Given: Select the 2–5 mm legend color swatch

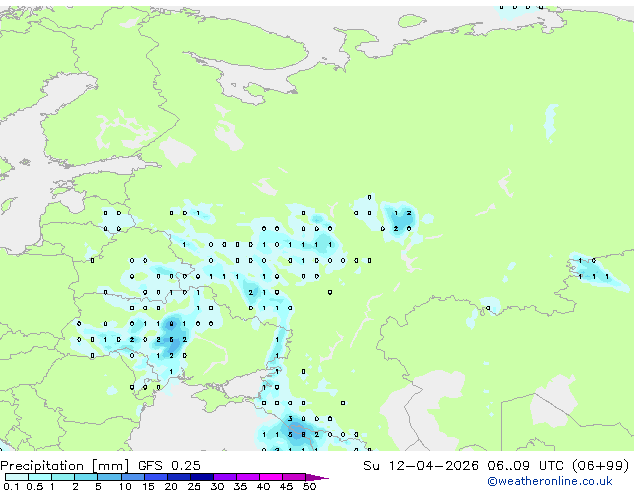Looking at the screenshot, I should click(x=86, y=477).
